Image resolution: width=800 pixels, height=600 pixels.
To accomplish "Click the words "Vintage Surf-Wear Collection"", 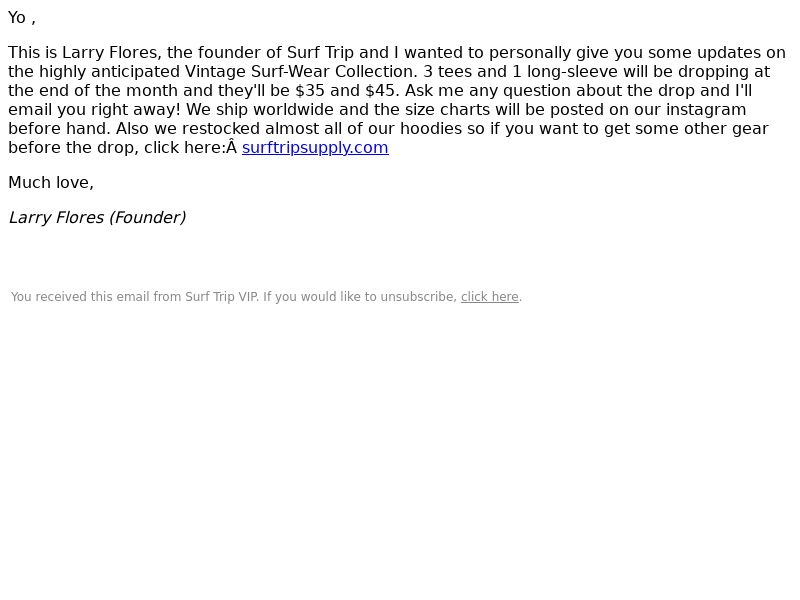I will click(x=301, y=71).
